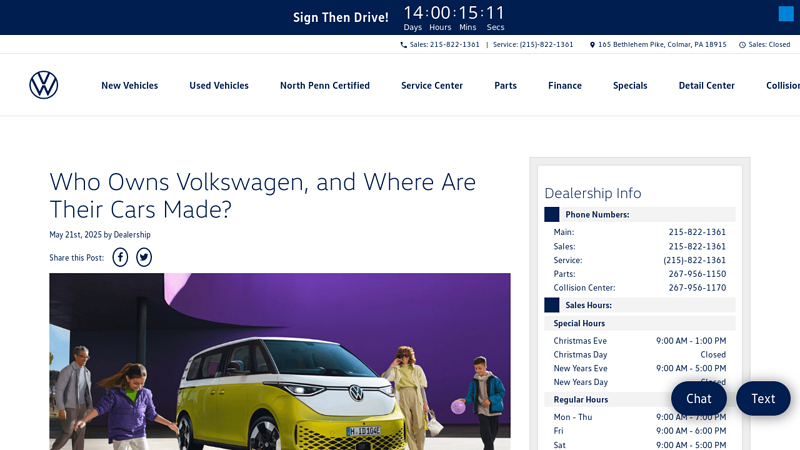Open Detail Center menu

tap(707, 86)
